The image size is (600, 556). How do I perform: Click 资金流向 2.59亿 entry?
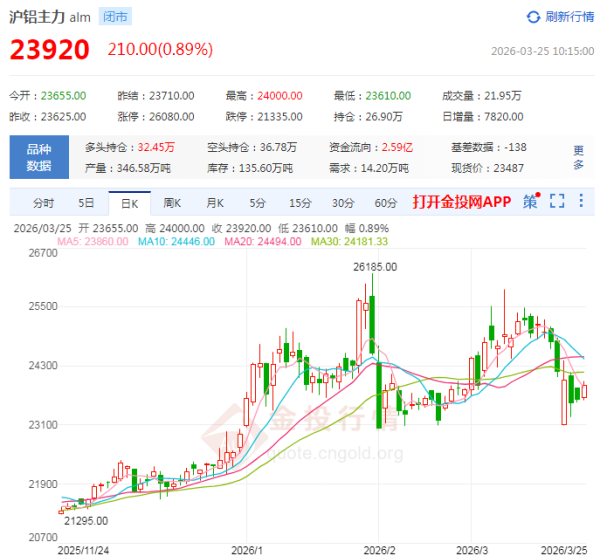pos(371,147)
